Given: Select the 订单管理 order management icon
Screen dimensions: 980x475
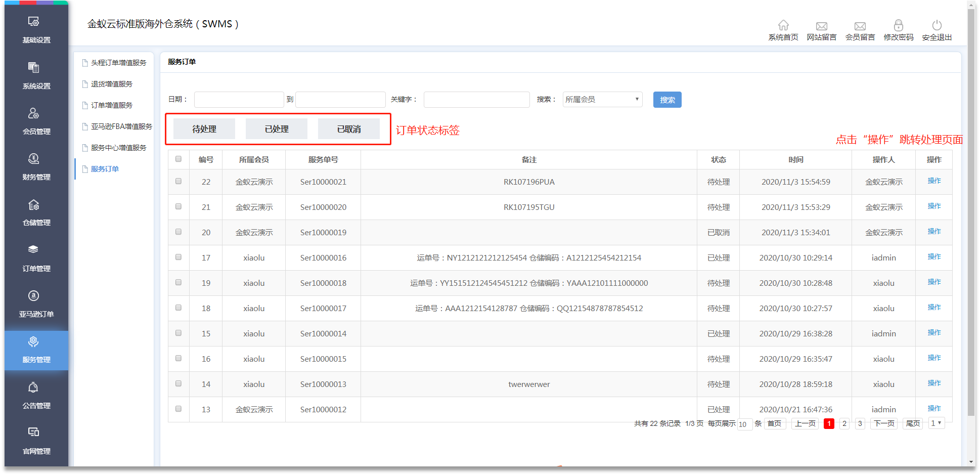Looking at the screenshot, I should pyautogui.click(x=33, y=250).
